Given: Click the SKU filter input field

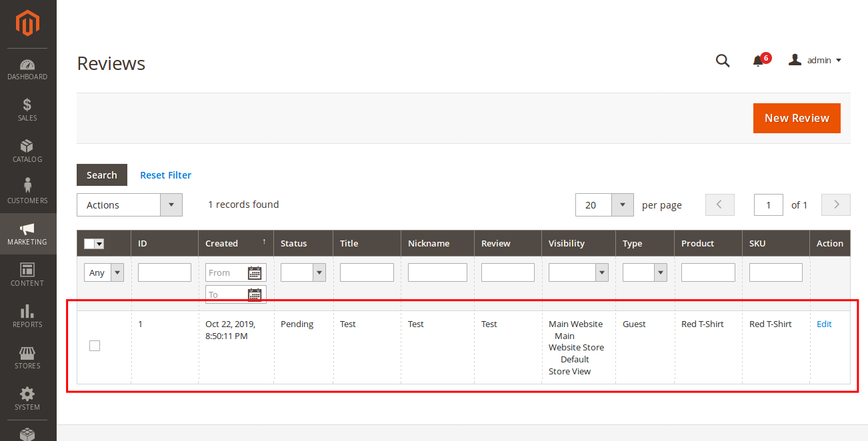Looking at the screenshot, I should 776,272.
